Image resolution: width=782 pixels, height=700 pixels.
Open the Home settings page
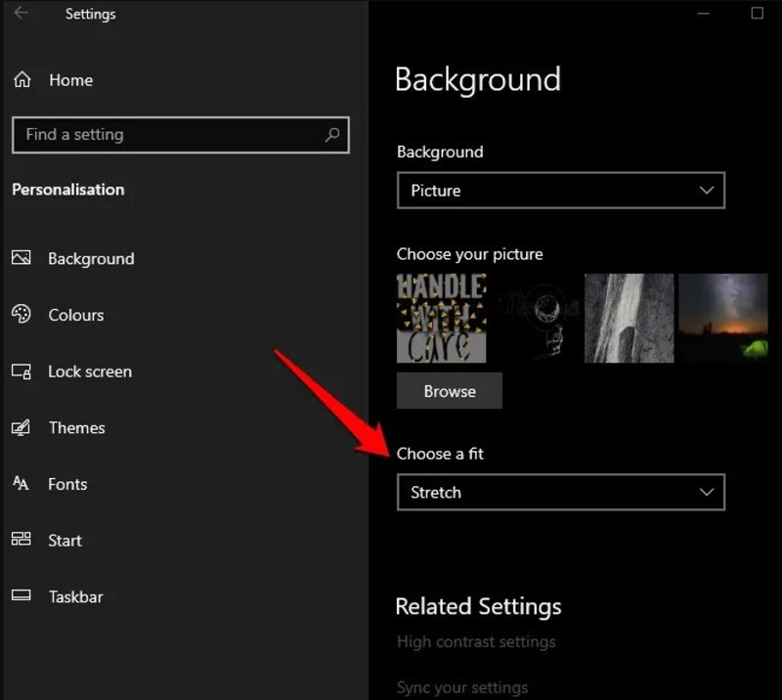(x=70, y=80)
